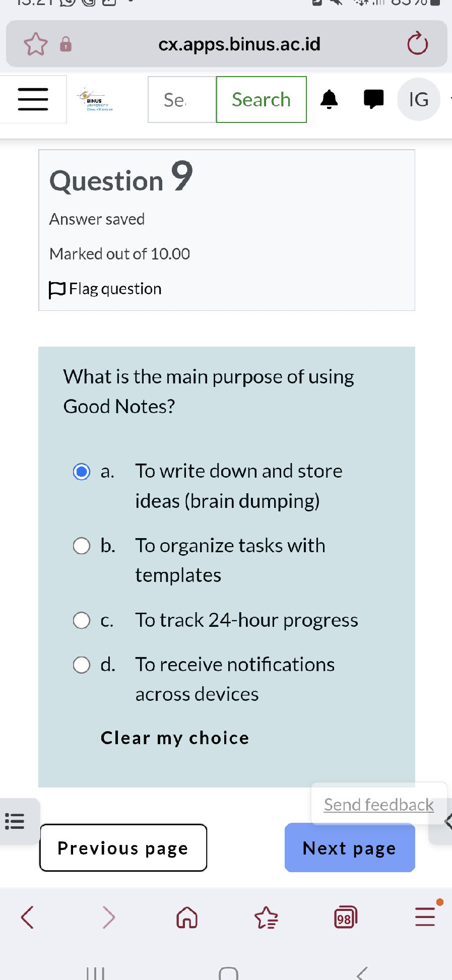Click the BINUS University logo

tap(95, 99)
